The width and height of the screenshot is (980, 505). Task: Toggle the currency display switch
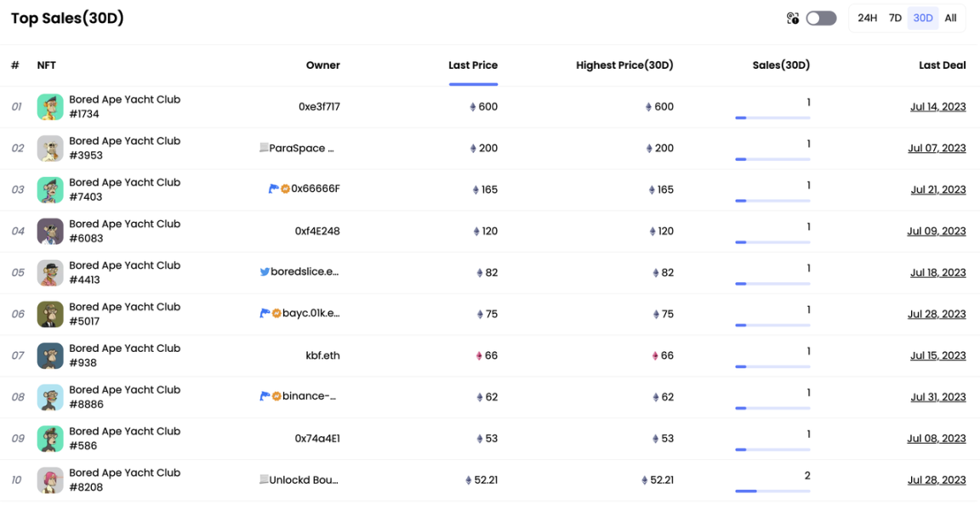[821, 18]
